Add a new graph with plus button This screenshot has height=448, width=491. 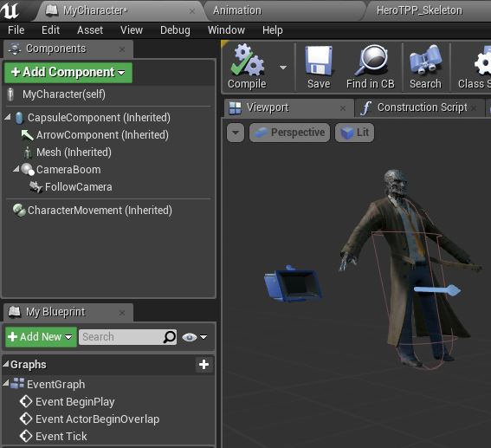pos(204,364)
